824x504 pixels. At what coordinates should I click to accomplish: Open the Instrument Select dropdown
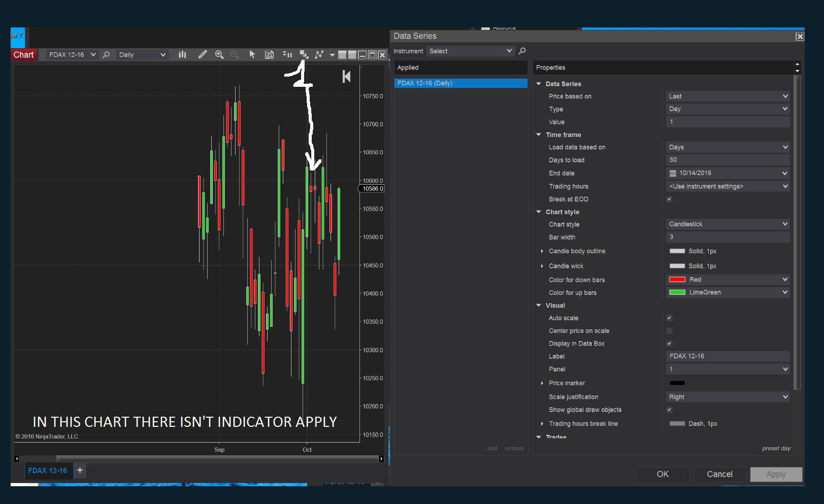tap(470, 51)
